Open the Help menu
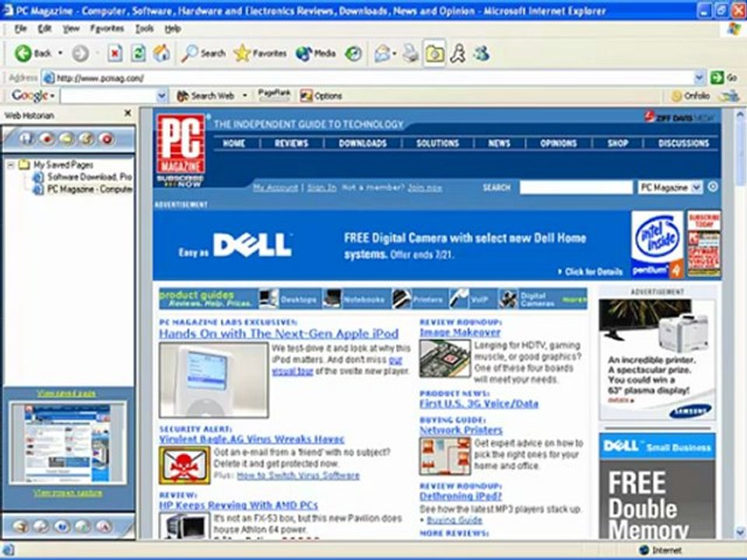 coord(173,29)
